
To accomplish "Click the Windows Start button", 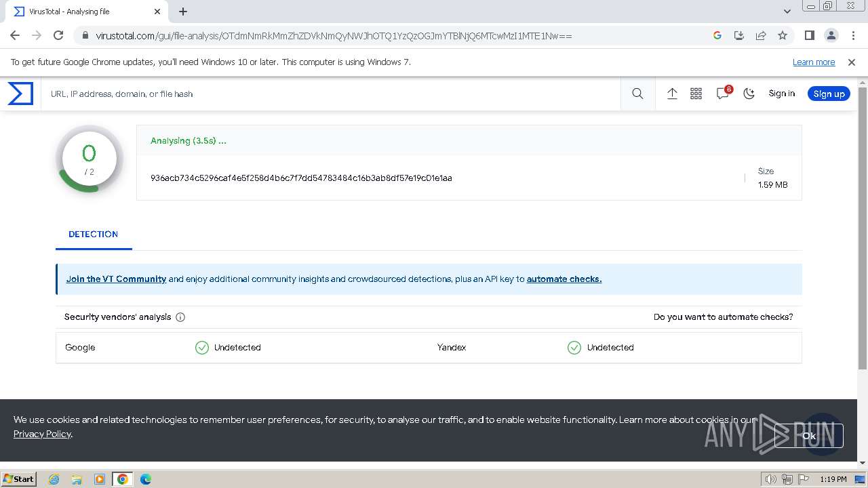I will point(18,479).
